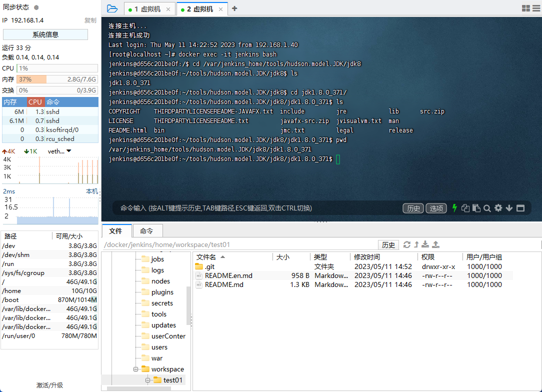
Task: Click the 激活/升级 link
Action: tap(50, 385)
